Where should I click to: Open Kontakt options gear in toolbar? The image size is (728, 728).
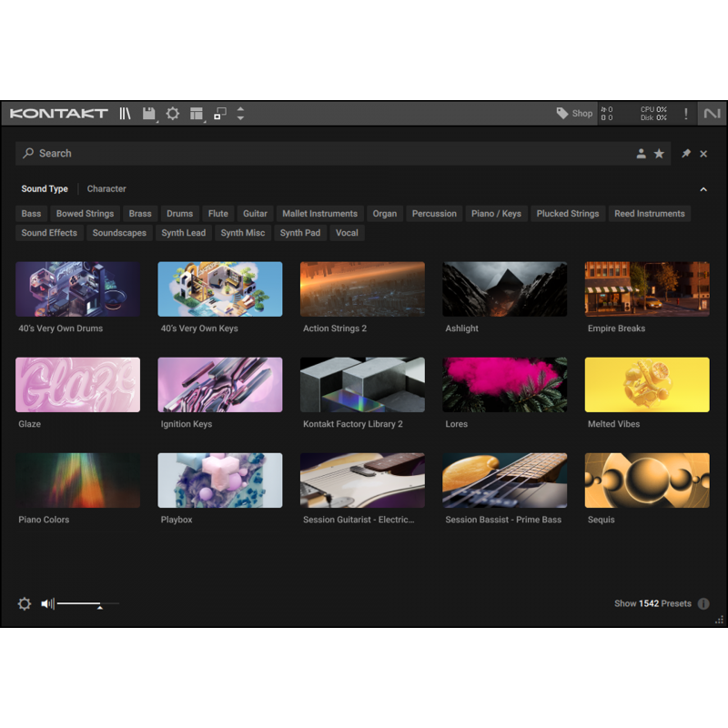pos(173,113)
